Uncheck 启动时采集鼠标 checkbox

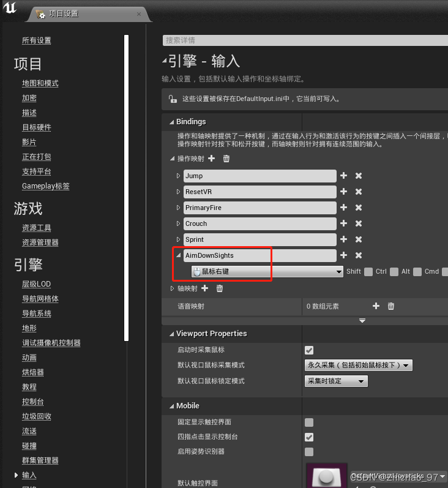tap(309, 350)
